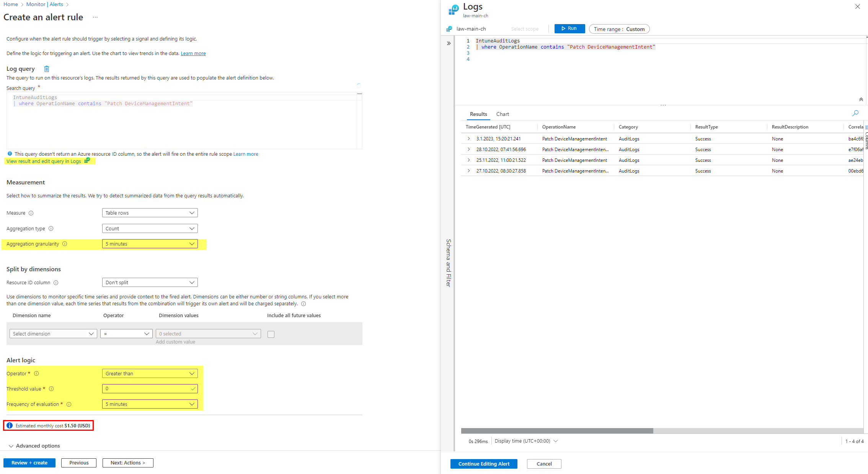This screenshot has width=868, height=474.
Task: Click the Threshold value info icon
Action: tap(51, 389)
